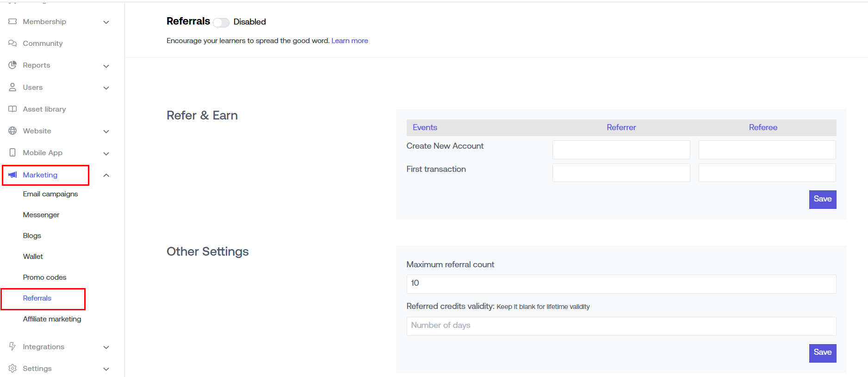Open Email campaigns in sidebar
This screenshot has width=868, height=377.
[50, 194]
